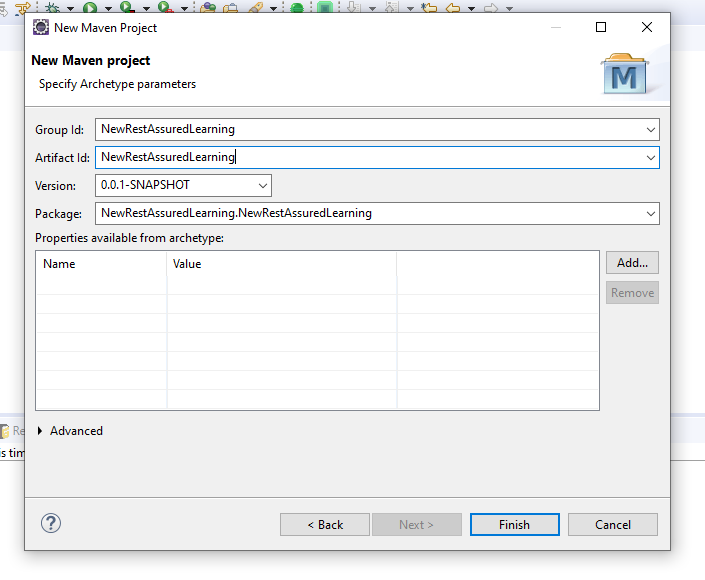Click the Name column header

[x=102, y=264]
